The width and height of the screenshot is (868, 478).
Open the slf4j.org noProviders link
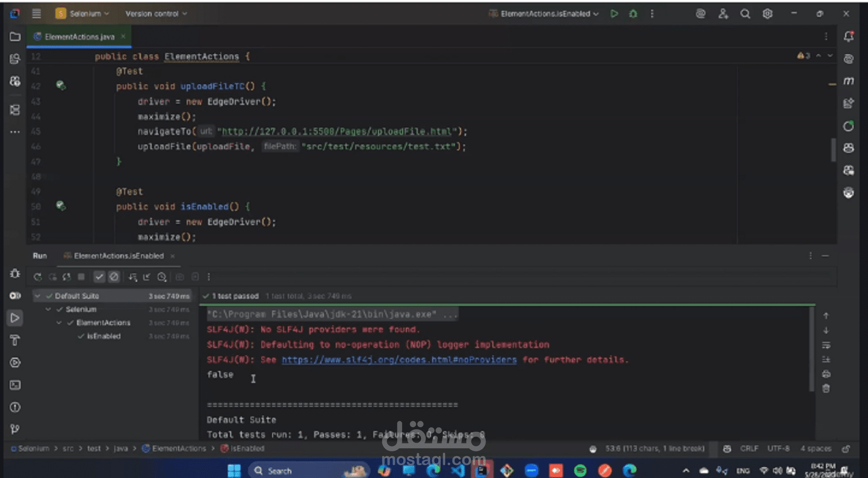pos(399,360)
